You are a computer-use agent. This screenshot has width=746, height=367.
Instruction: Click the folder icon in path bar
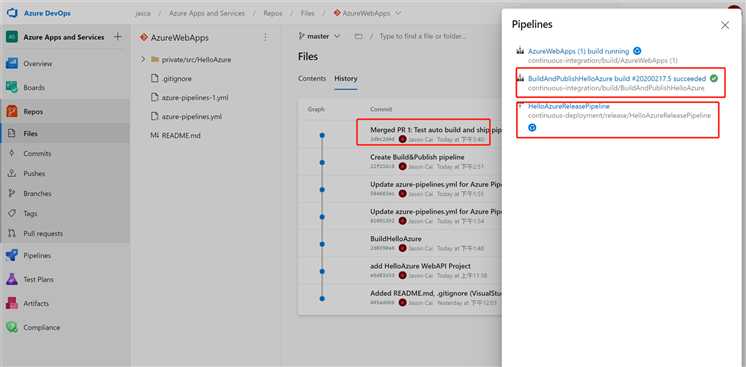point(358,36)
